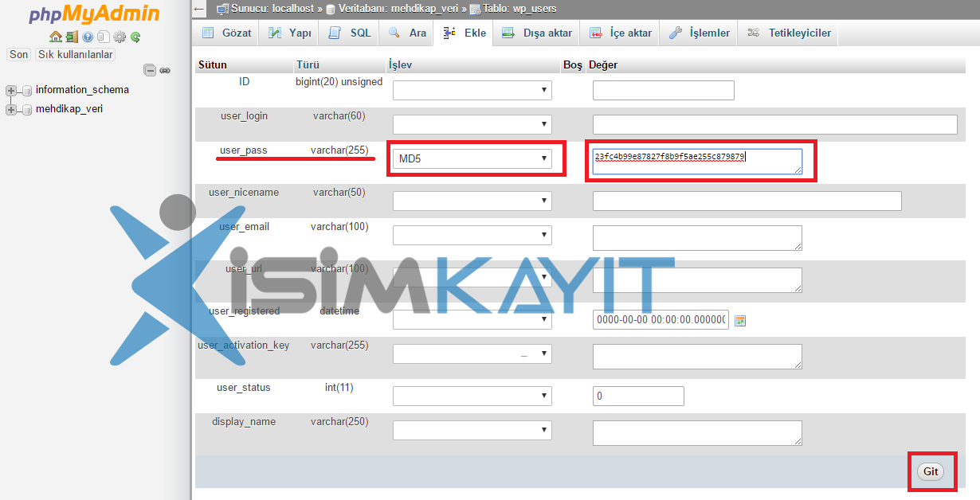Click the display_name column name
The image size is (980, 500).
click(x=244, y=421)
